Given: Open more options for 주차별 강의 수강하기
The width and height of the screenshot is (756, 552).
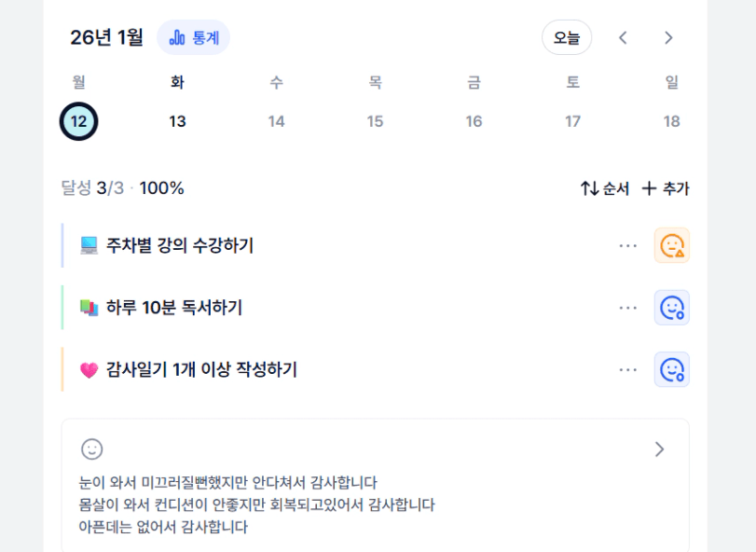Looking at the screenshot, I should point(627,245).
